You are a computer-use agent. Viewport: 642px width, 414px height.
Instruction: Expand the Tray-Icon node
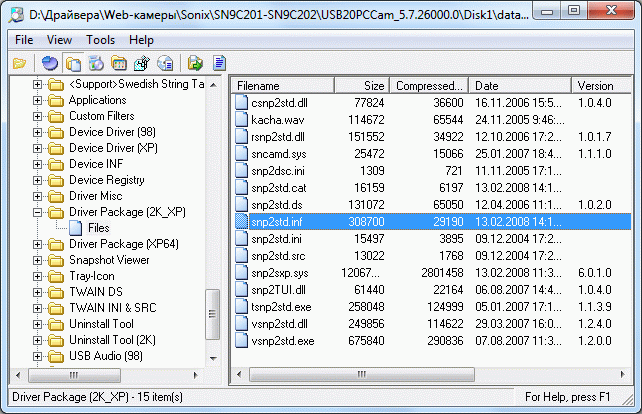[37, 276]
